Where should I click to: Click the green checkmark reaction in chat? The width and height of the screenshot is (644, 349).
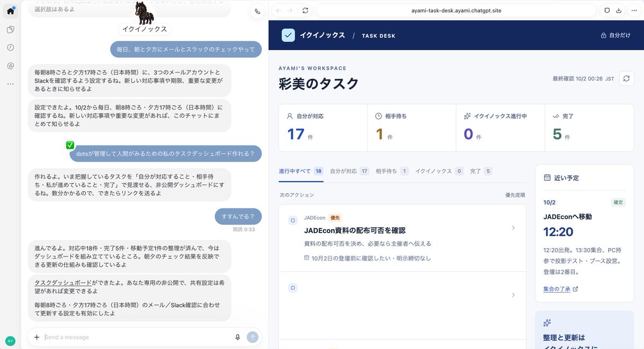[70, 145]
